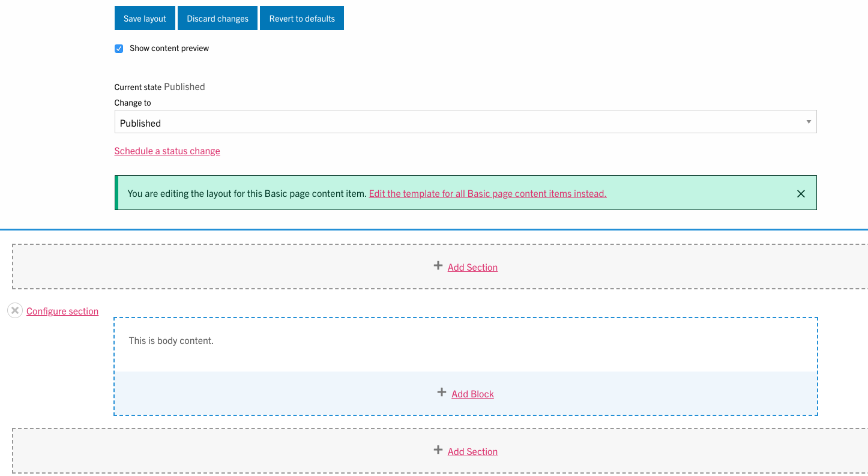
Task: Dismiss the green layout message with X
Action: point(800,194)
